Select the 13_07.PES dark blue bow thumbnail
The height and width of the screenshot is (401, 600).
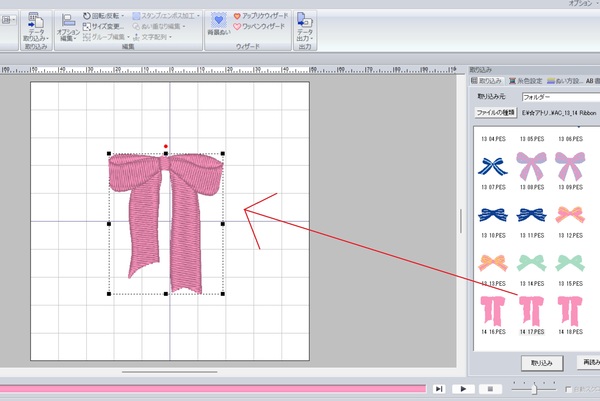[492, 167]
